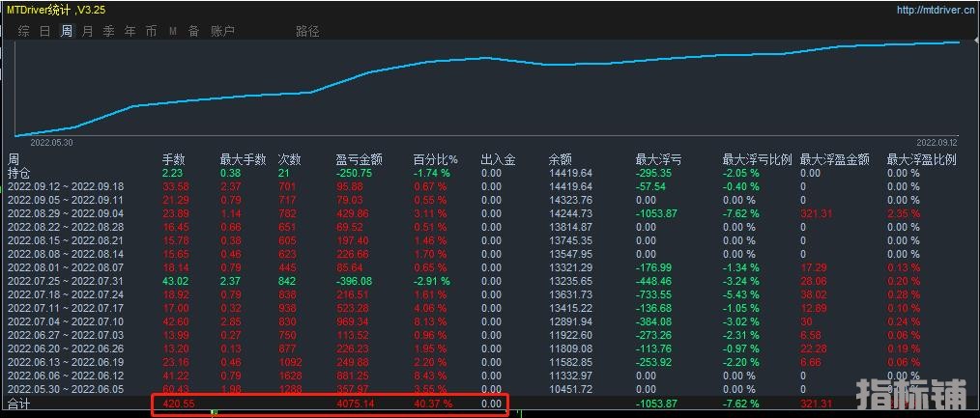980x418 pixels.
Task: Click the 百分比% column header
Action: pyautogui.click(x=436, y=159)
